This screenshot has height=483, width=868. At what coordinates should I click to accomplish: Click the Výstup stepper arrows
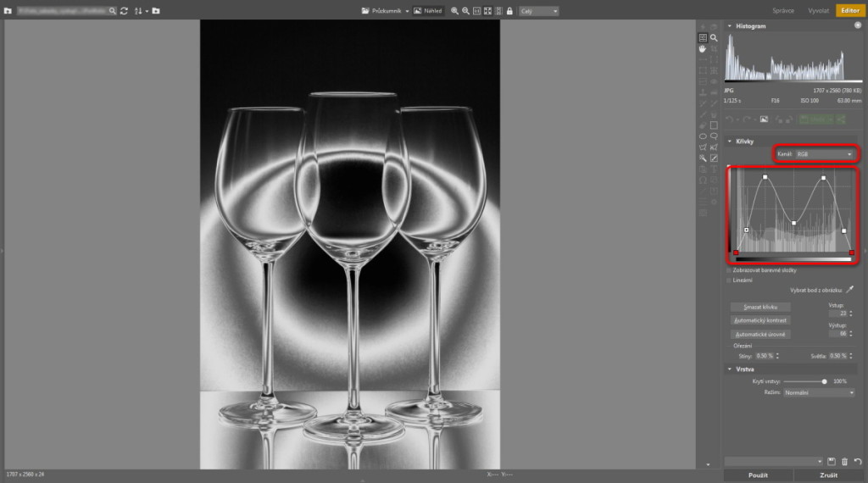tap(851, 334)
